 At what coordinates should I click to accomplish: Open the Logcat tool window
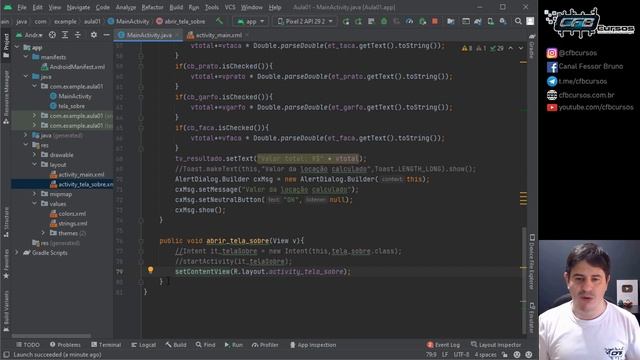143,345
